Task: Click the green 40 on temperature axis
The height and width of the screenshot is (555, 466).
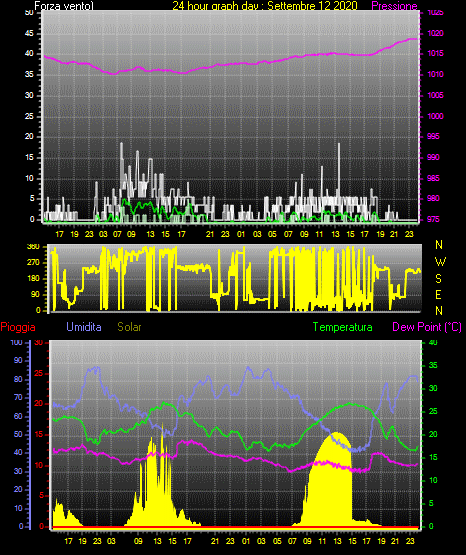Action: point(433,342)
